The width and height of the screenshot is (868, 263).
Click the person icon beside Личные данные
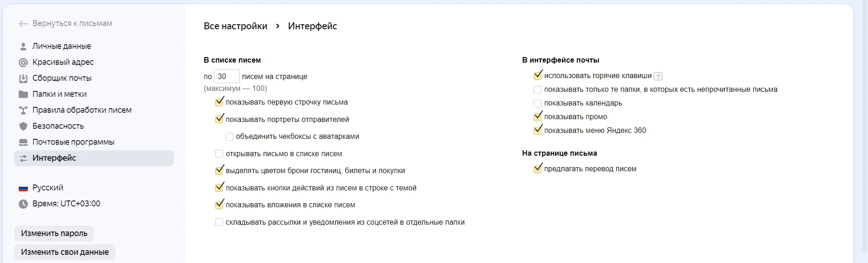[x=23, y=46]
